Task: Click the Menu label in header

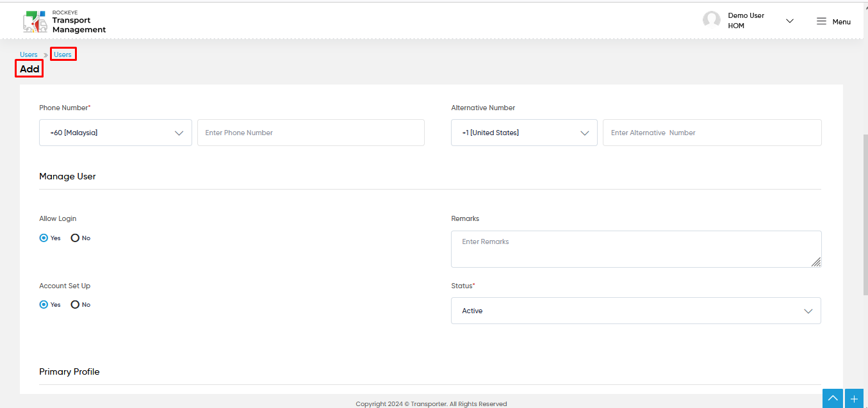Action: coord(842,22)
